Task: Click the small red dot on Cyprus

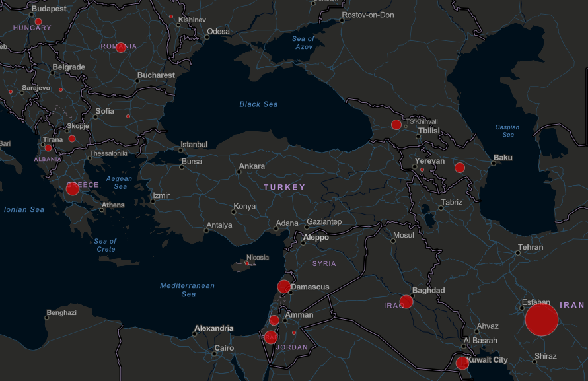Action: click(x=247, y=263)
